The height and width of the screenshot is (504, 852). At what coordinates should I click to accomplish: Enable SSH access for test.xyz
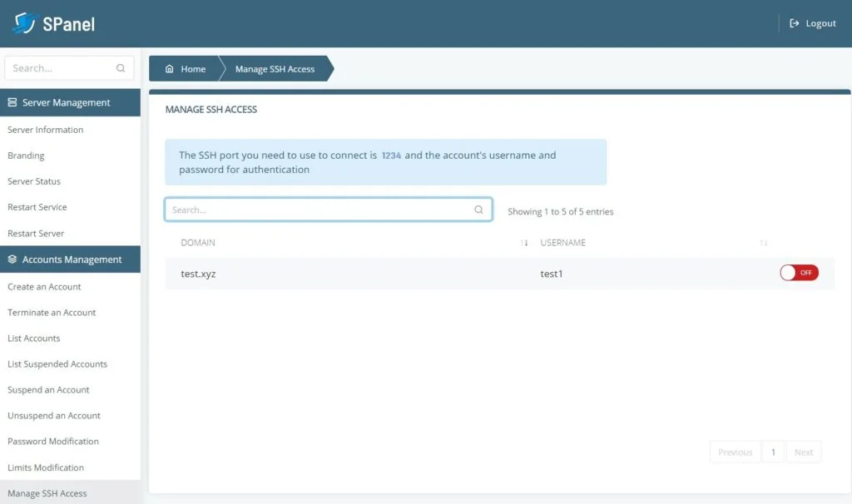pyautogui.click(x=797, y=272)
